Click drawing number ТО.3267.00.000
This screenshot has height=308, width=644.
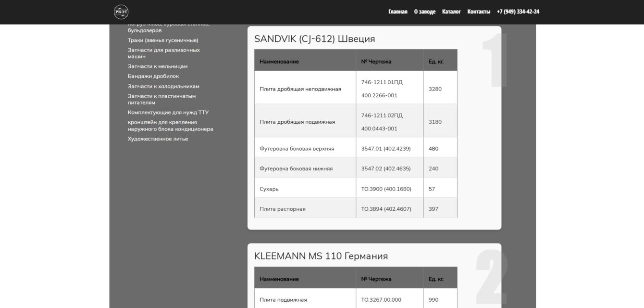[381, 300]
